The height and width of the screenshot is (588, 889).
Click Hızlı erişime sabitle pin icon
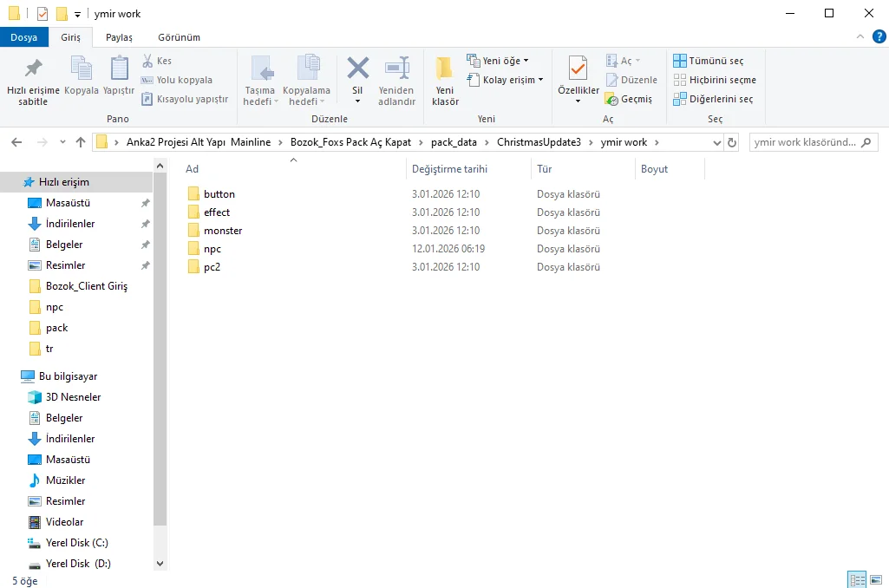(33, 69)
